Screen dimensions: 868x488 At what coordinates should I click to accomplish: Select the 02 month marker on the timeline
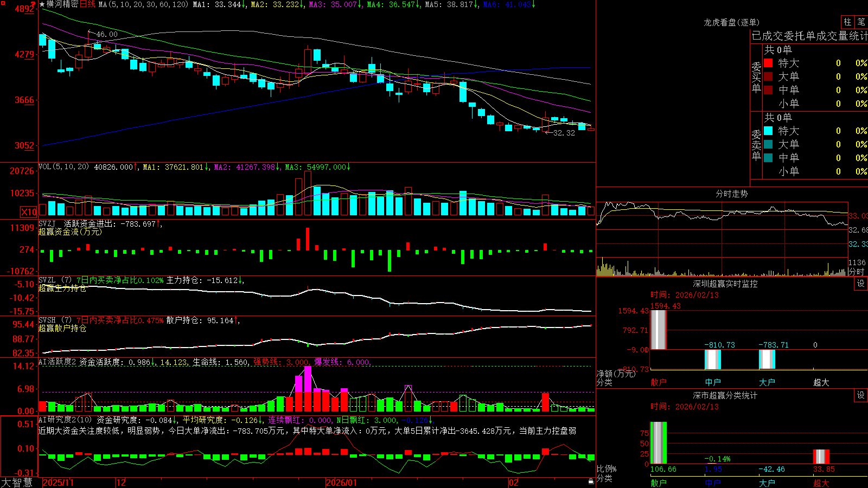click(513, 483)
